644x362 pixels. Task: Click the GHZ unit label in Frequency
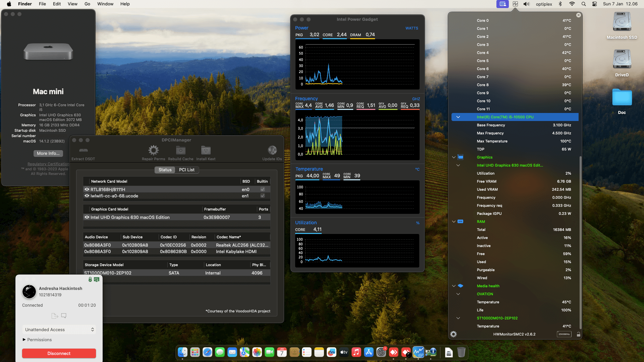[416, 99]
